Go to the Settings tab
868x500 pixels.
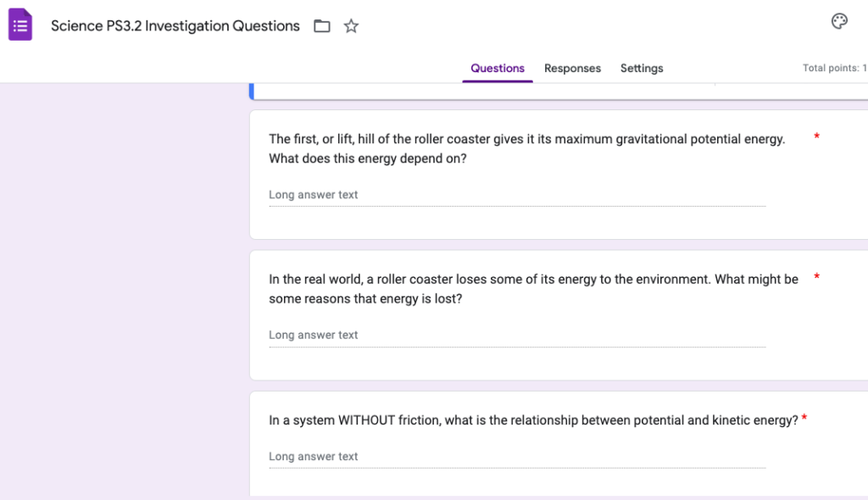coord(642,69)
